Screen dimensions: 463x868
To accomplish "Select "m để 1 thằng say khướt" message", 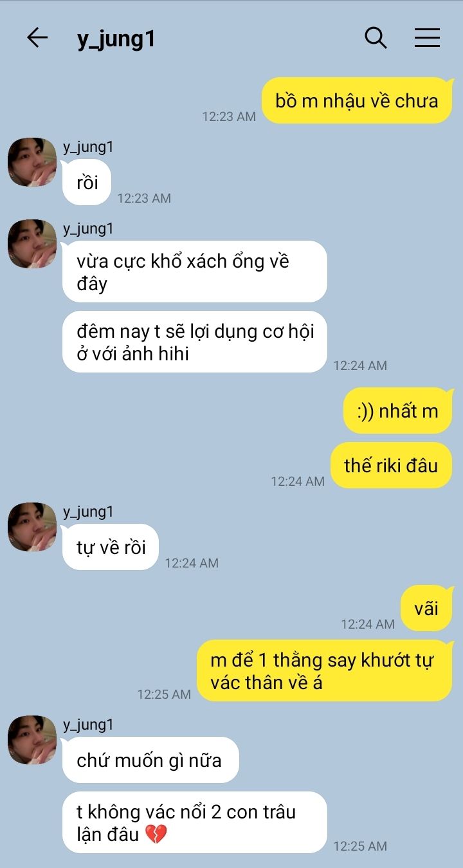I will [325, 670].
